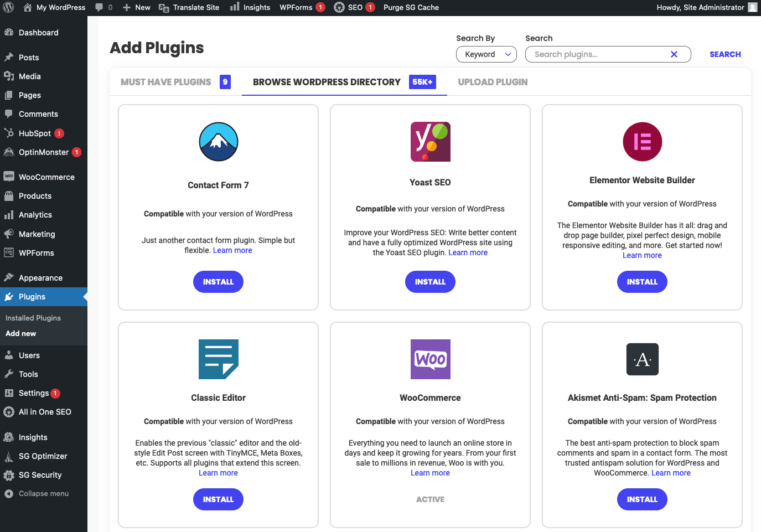The image size is (761, 532).
Task: Open the WPForms icon in sidebar
Action: 9,253
